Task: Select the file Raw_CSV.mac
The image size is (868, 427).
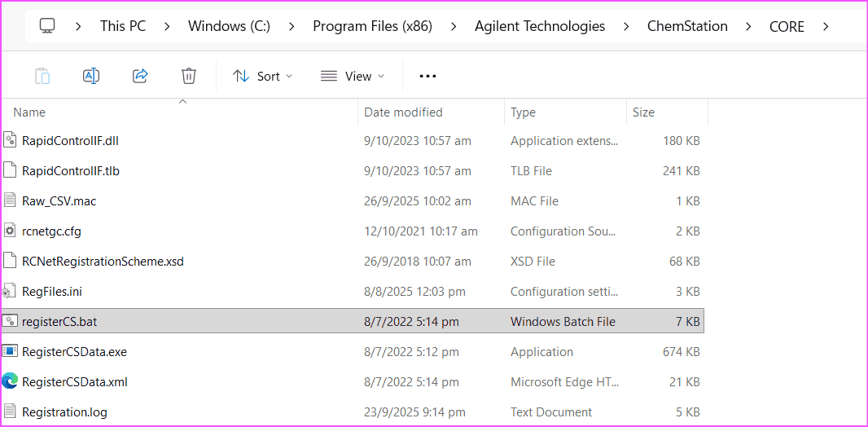Action: click(59, 201)
